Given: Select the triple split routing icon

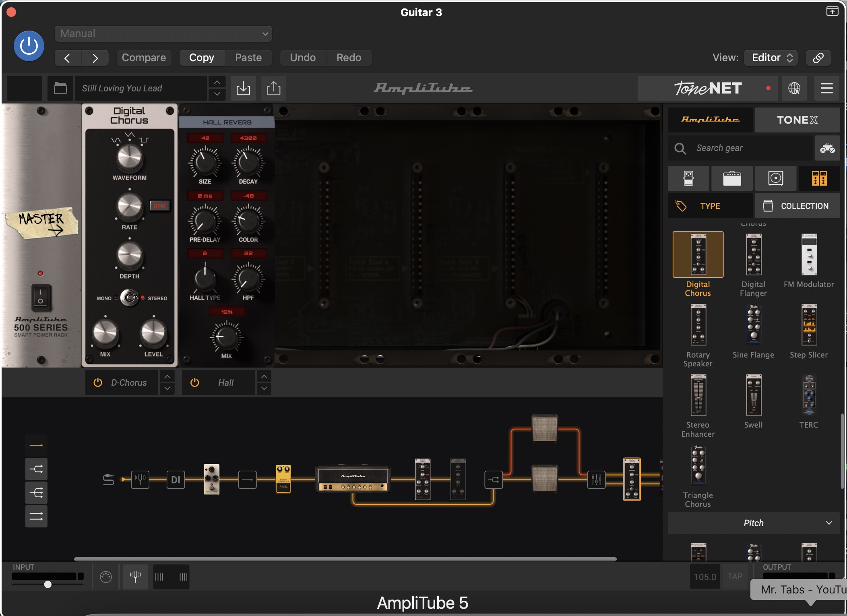Looking at the screenshot, I should click(36, 493).
